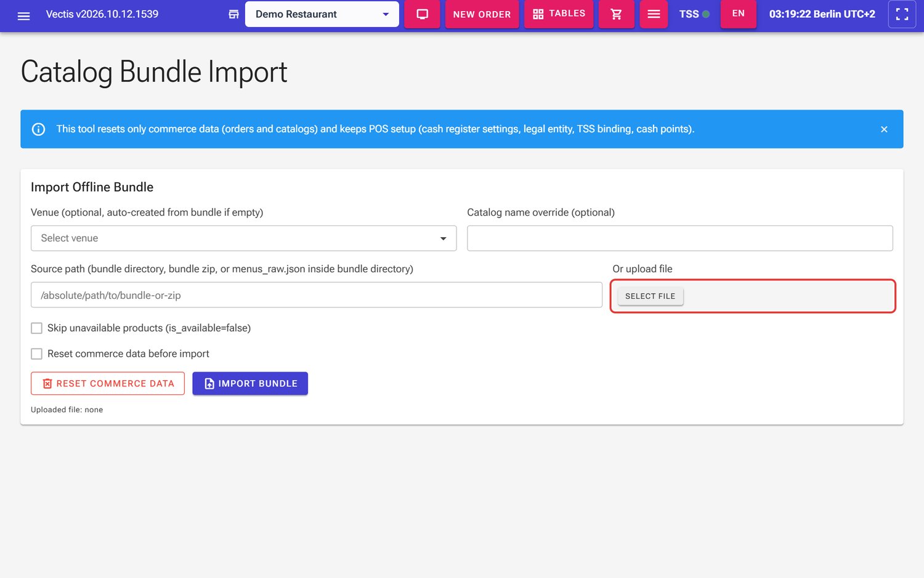The width and height of the screenshot is (924, 578).
Task: Enter fullscreen mode
Action: click(902, 14)
